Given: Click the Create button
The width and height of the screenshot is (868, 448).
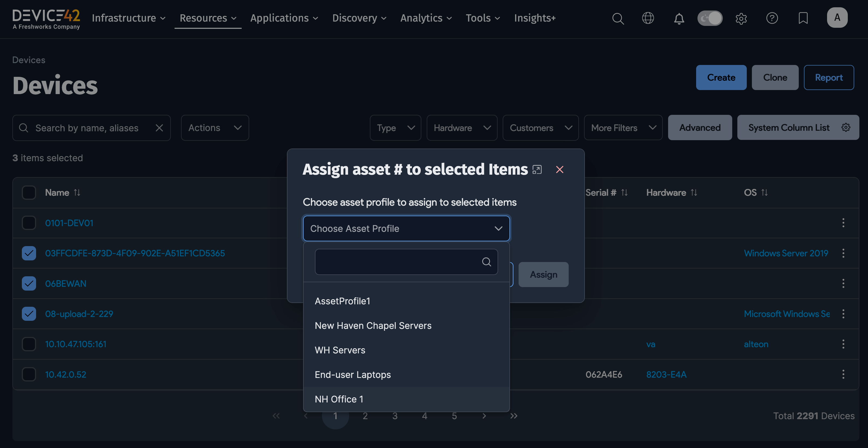Looking at the screenshot, I should pos(721,77).
